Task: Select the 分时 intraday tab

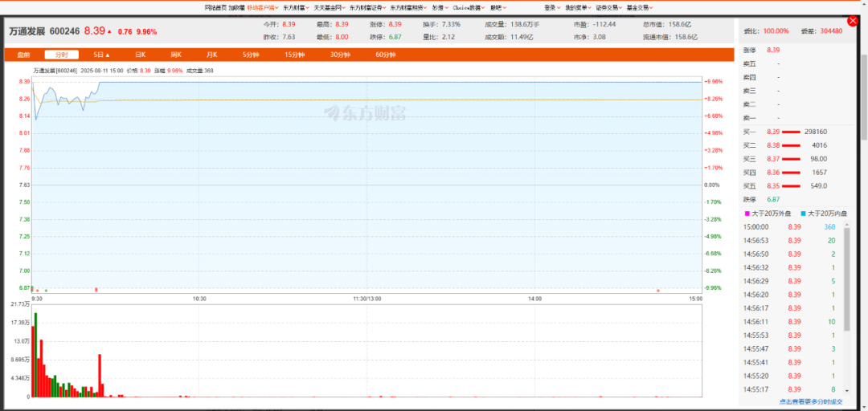Action: (x=62, y=55)
